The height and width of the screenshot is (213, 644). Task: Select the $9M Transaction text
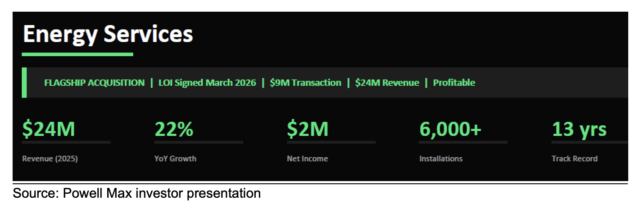point(305,83)
